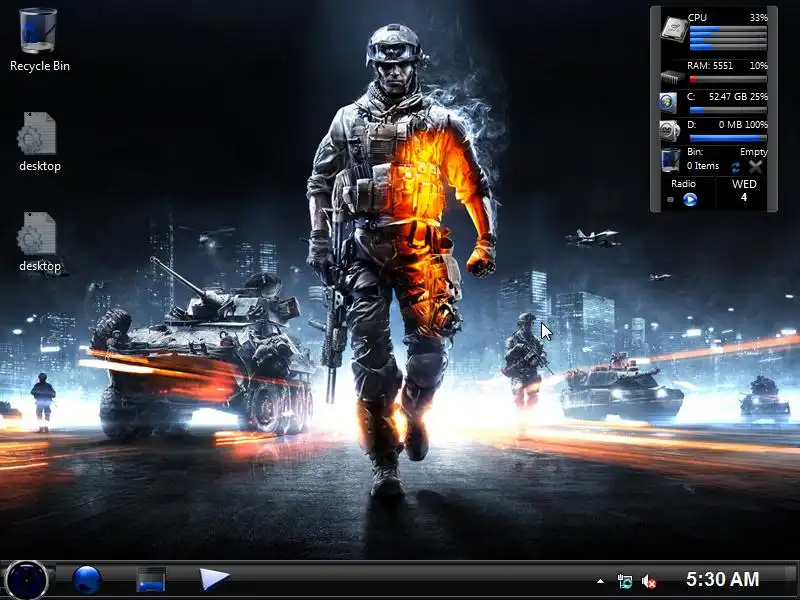This screenshot has height=600, width=800.
Task: Click the WED 4 date in gadget
Action: coord(744,190)
